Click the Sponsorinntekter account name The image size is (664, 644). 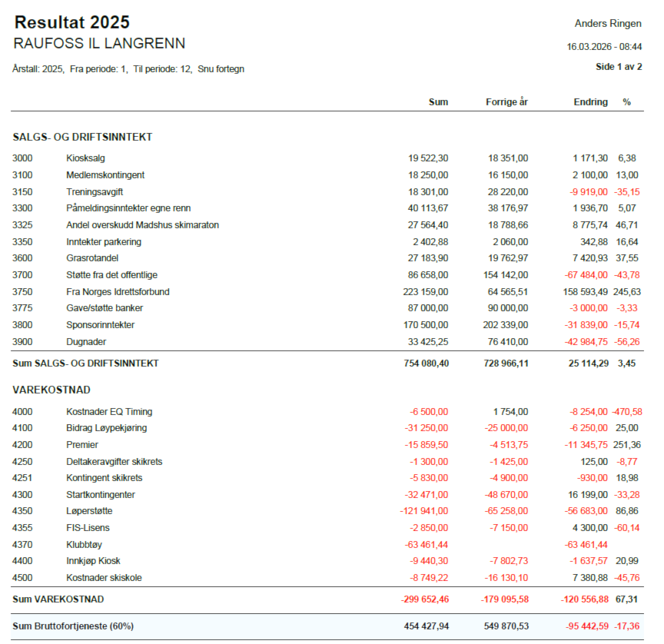pyautogui.click(x=100, y=325)
